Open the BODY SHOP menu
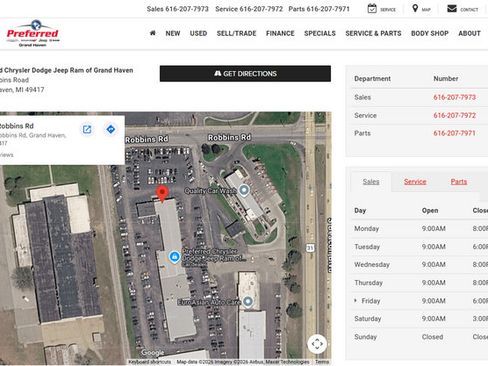Image resolution: width=488 pixels, height=366 pixels. (x=430, y=33)
